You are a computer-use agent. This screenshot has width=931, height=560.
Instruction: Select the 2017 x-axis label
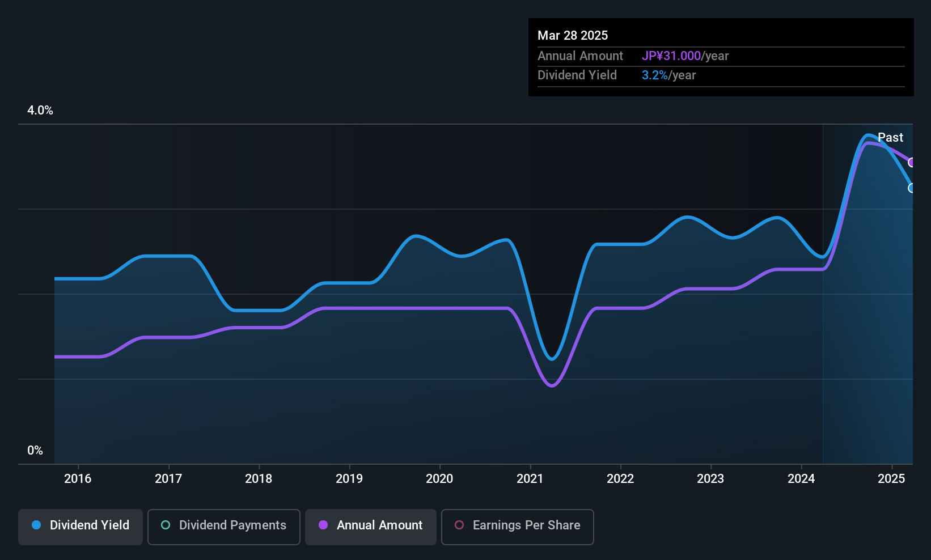(168, 479)
